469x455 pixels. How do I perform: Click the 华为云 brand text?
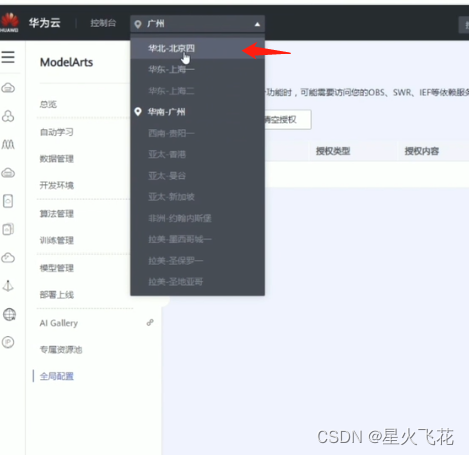[x=44, y=23]
